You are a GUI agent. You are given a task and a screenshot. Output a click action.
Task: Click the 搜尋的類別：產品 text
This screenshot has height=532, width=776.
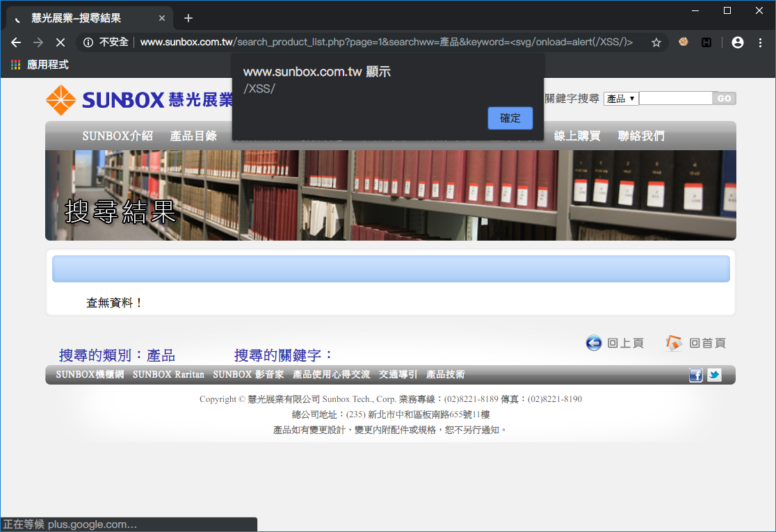(x=118, y=355)
